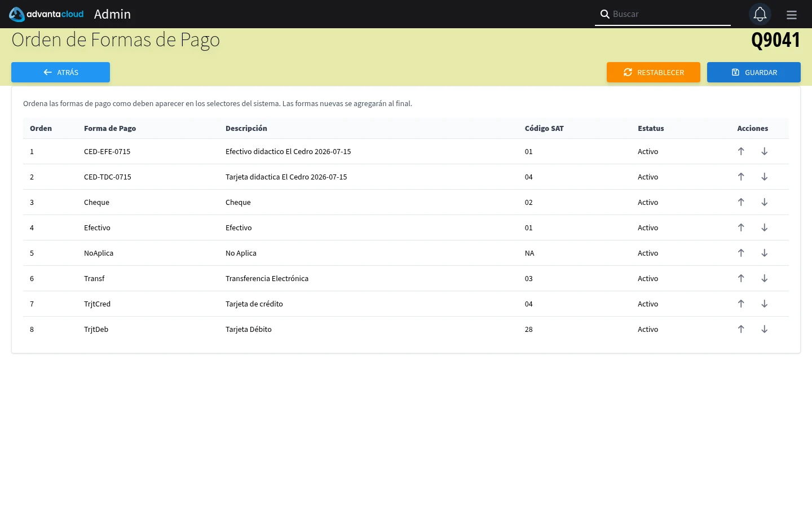Click the search magnifier icon
This screenshot has height=508, width=812.
(x=604, y=14)
